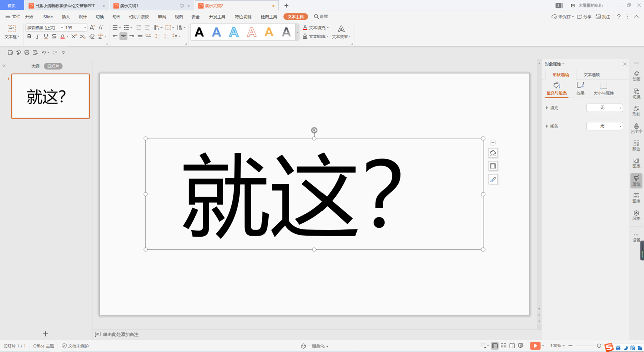Open 艺术字 WordArt sidebar panel

636,128
